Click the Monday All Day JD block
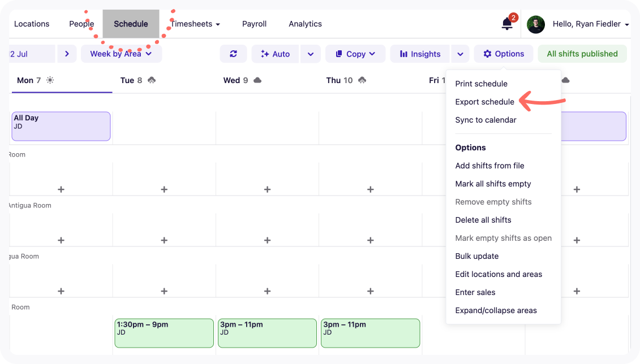Screen dimensions: 640x364 (x=61, y=126)
